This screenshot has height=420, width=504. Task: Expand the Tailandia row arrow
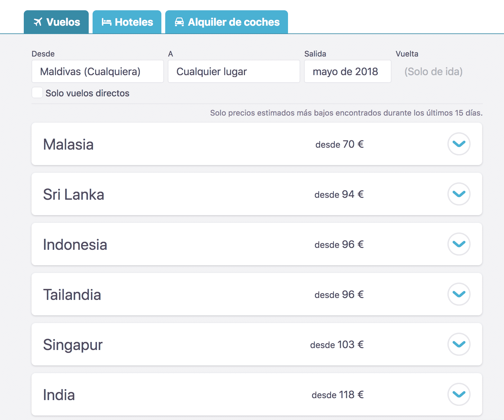click(x=459, y=294)
